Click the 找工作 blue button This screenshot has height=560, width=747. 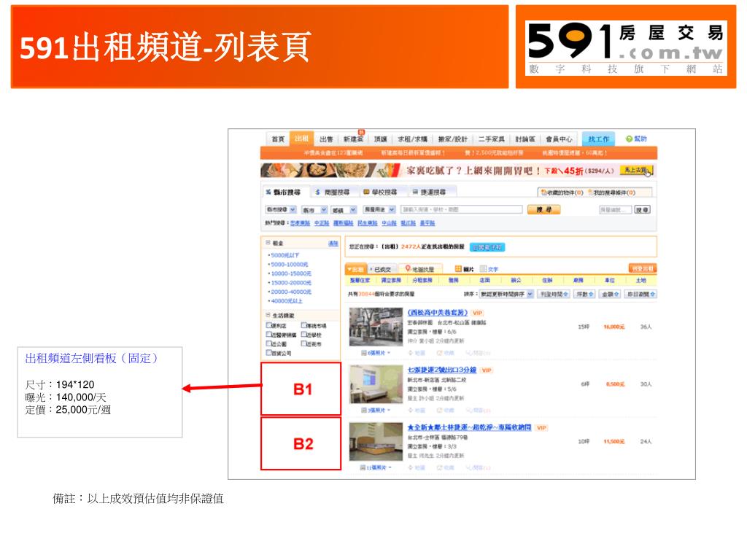(598, 139)
